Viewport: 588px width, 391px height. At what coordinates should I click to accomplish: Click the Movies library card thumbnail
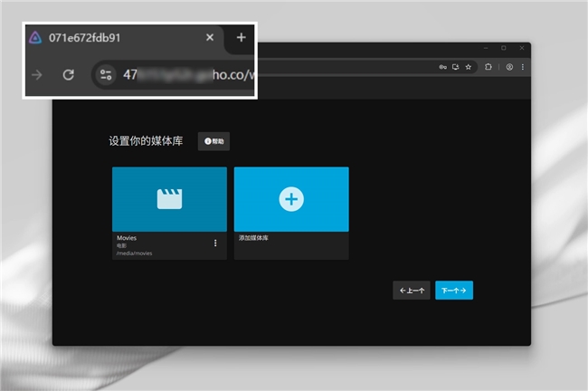(x=169, y=199)
